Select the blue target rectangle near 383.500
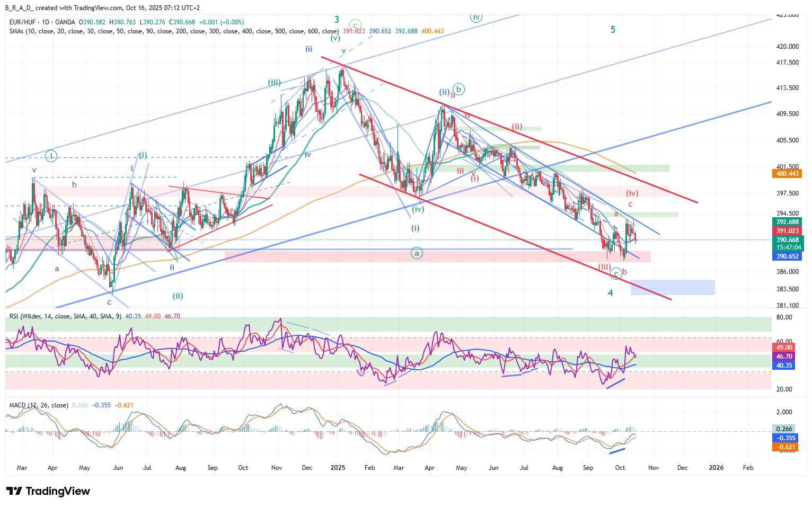Image resolution: width=812 pixels, height=507 pixels. (672, 287)
